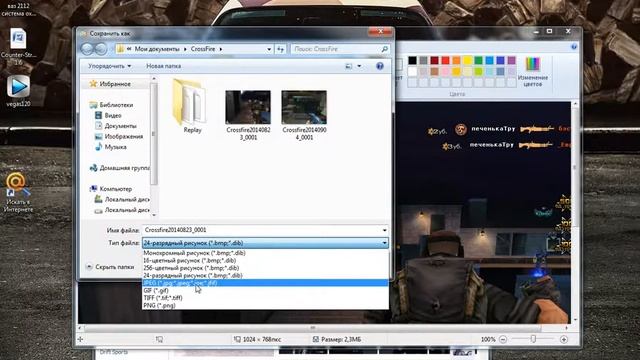
Task: Choose black color swatch in Paint
Action: [412, 60]
